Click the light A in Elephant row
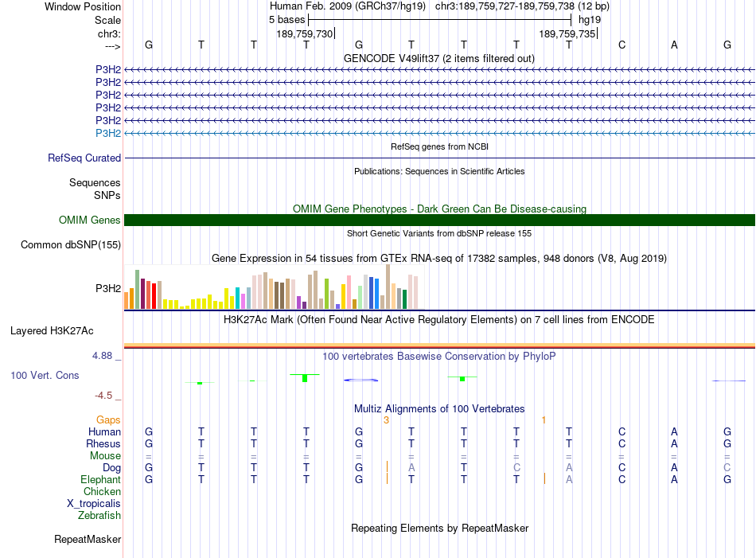 tap(570, 479)
